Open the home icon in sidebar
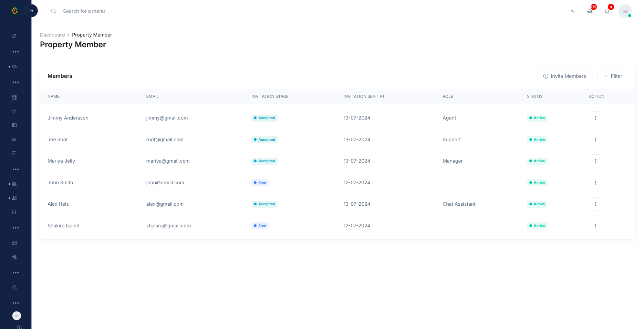Viewport: 644px width, 329px height. pos(14,36)
